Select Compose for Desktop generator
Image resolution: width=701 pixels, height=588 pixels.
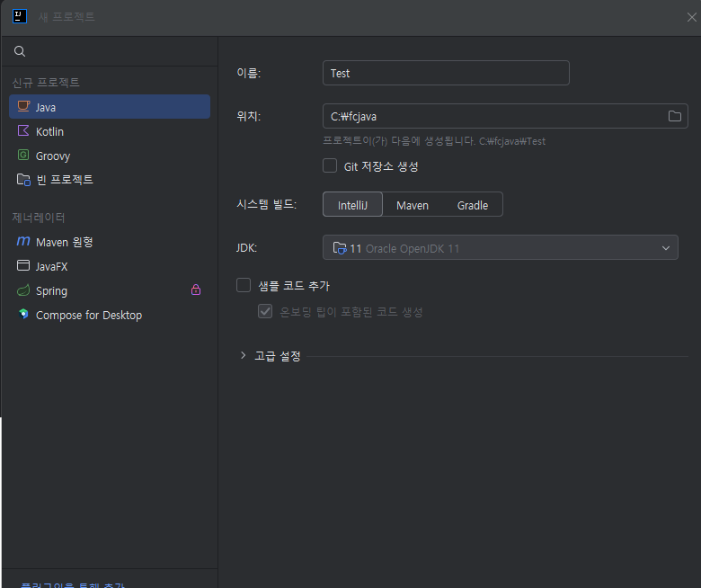[x=110, y=315]
